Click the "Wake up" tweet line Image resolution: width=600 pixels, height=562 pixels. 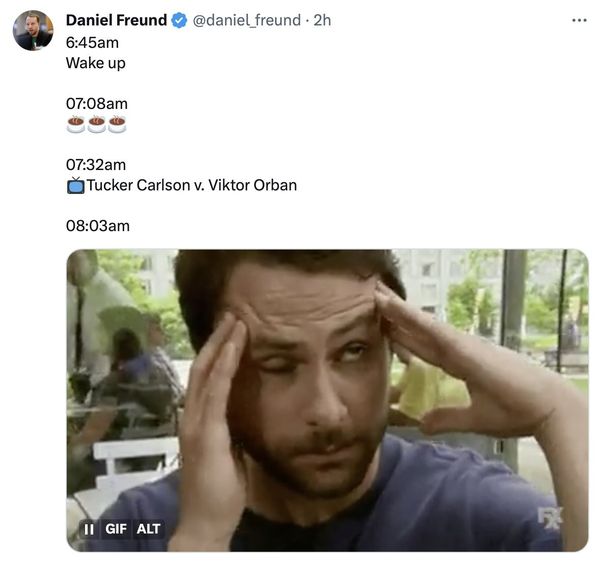click(95, 63)
